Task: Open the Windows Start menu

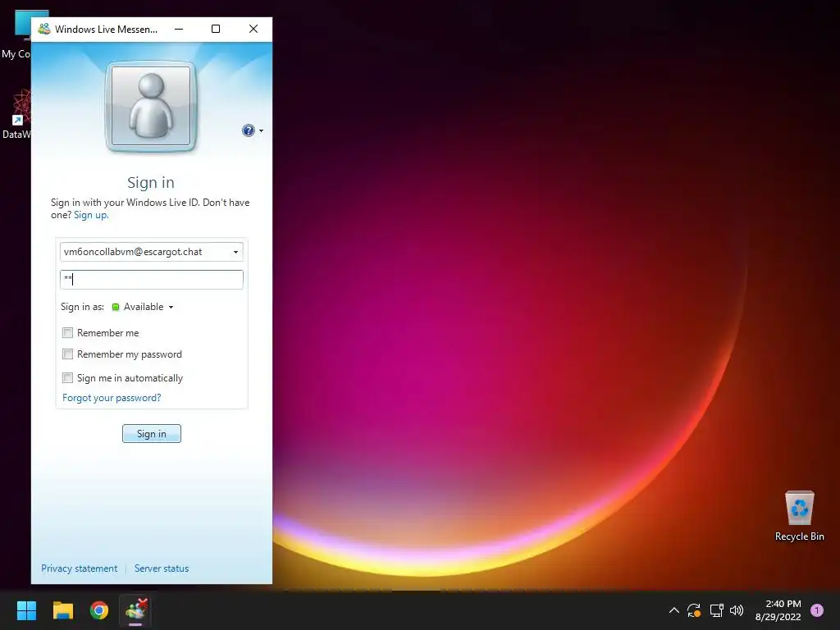Action: coord(26,610)
